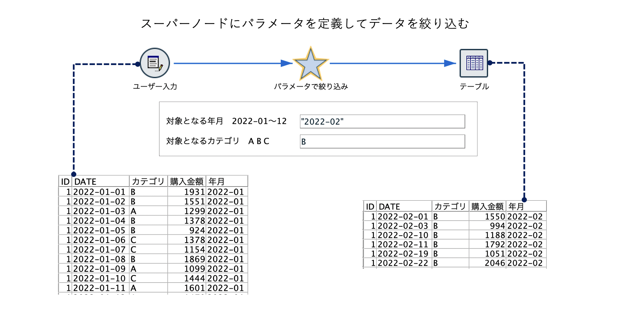The height and width of the screenshot is (318, 644).
Task: Expand the カテゴリ column header in left table
Action: click(148, 181)
